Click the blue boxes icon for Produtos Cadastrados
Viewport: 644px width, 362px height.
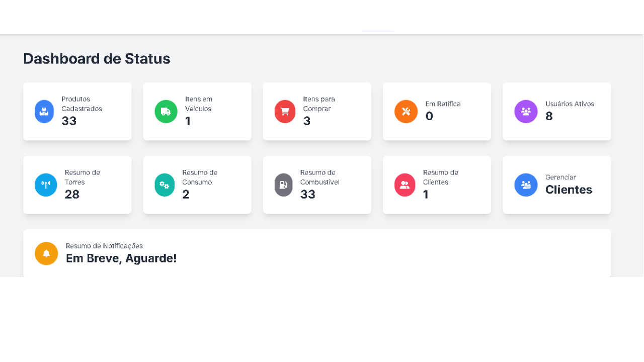tap(44, 112)
